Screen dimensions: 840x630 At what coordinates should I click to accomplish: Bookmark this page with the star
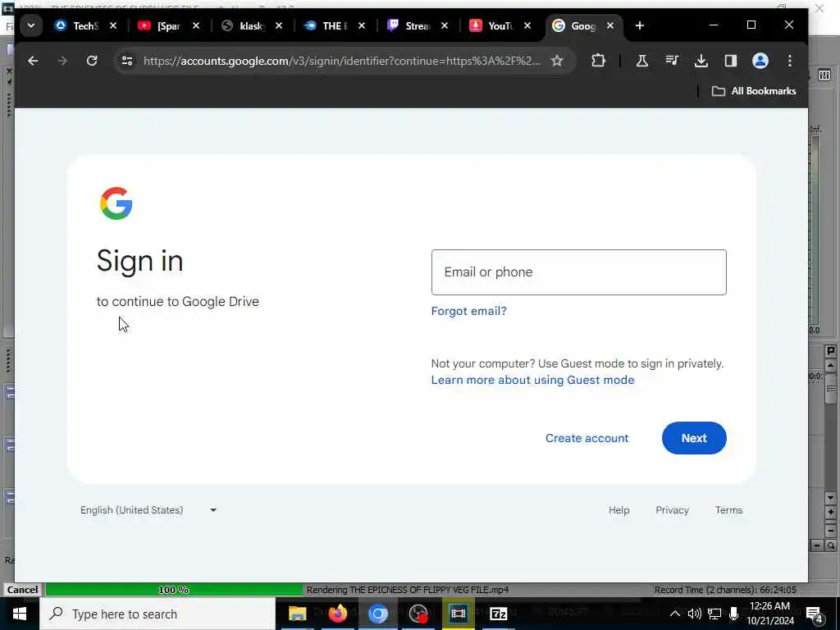click(x=557, y=61)
